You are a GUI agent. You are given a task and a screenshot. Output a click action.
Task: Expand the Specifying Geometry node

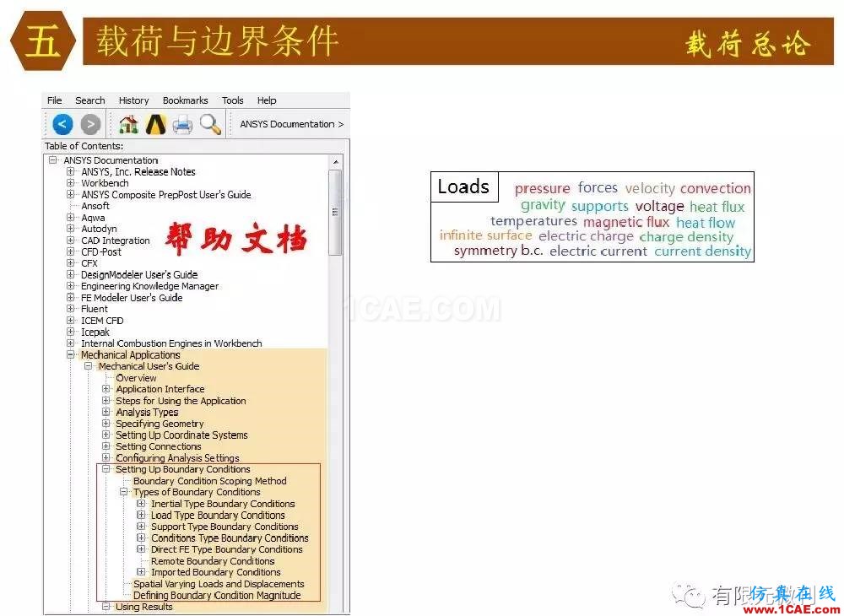pos(106,424)
